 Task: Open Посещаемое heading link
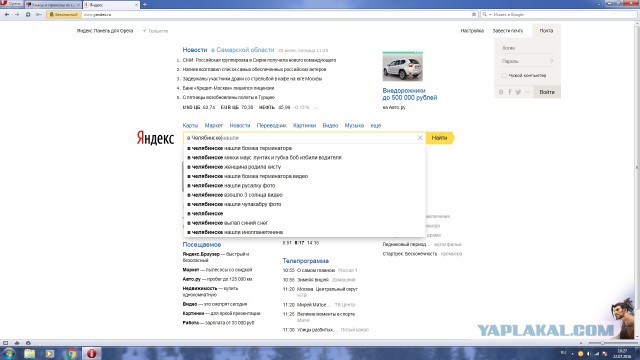(x=202, y=244)
